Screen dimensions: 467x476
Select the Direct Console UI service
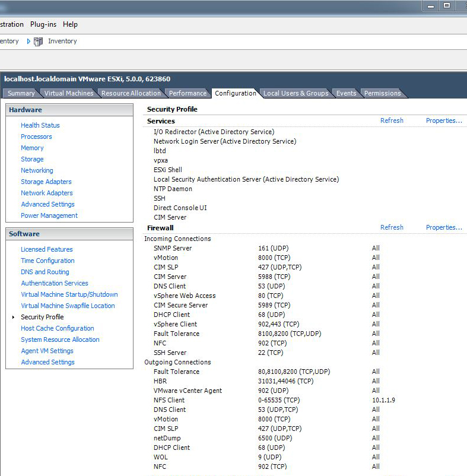click(x=180, y=208)
